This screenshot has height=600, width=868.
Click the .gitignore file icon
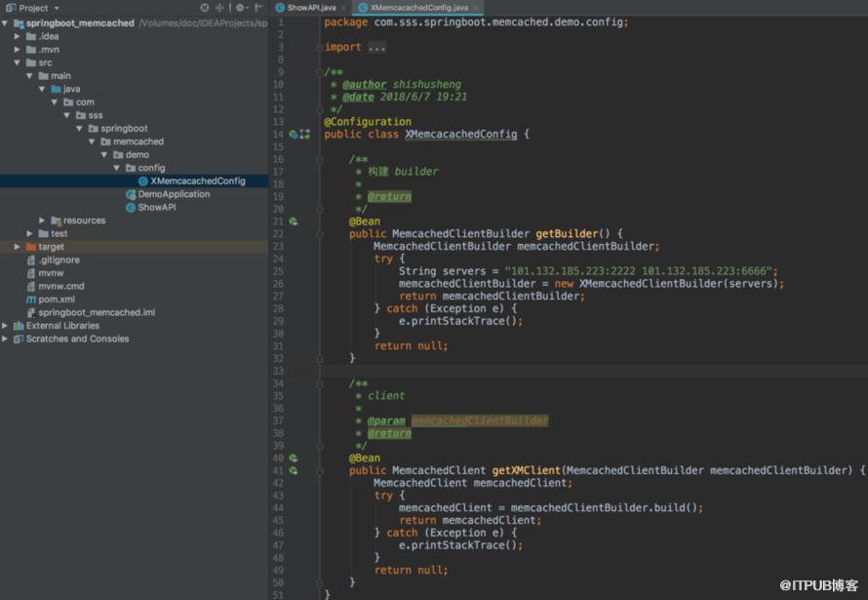(x=31, y=260)
